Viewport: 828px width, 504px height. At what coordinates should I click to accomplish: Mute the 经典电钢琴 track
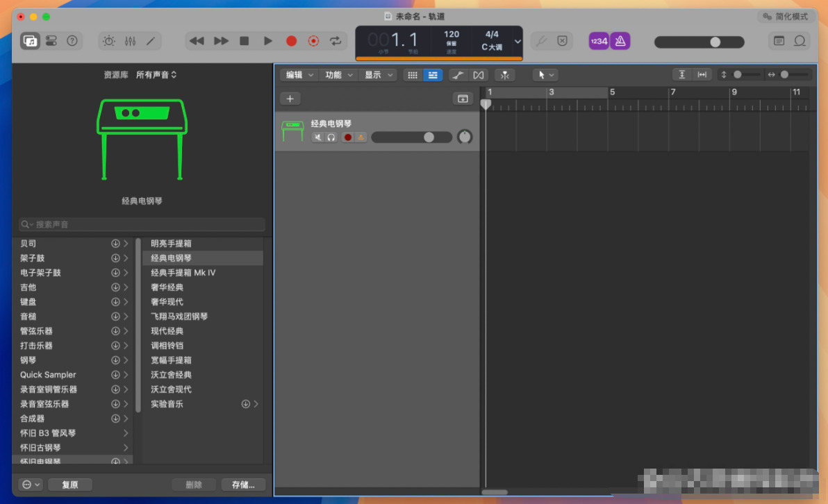point(318,137)
